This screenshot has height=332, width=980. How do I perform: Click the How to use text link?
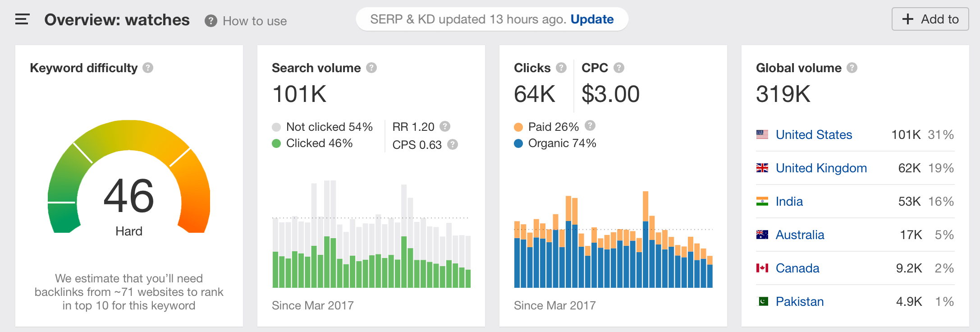tap(255, 21)
